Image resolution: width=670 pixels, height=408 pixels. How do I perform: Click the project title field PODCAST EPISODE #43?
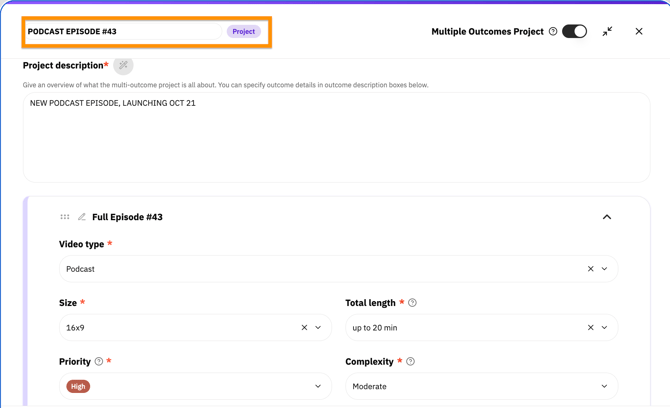[123, 31]
